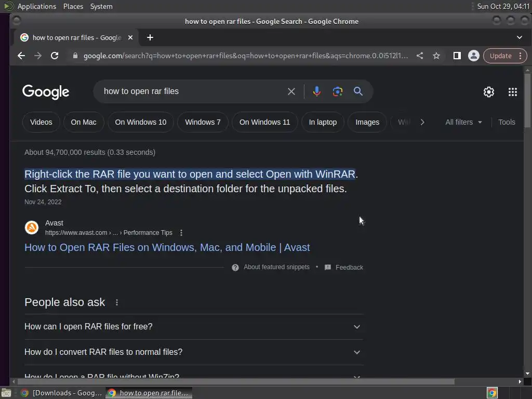Bookmark this tab with the star icon

(x=436, y=56)
